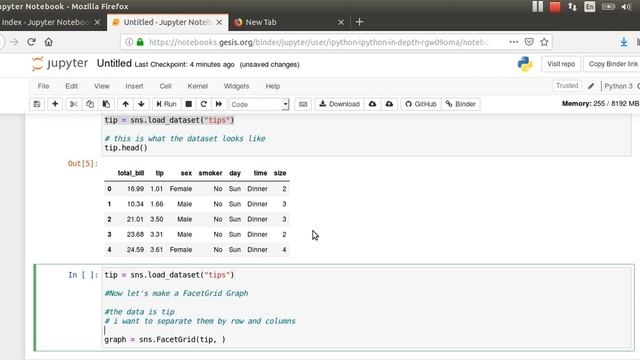The width and height of the screenshot is (640, 360).
Task: Open the Help menu
Action: (273, 86)
